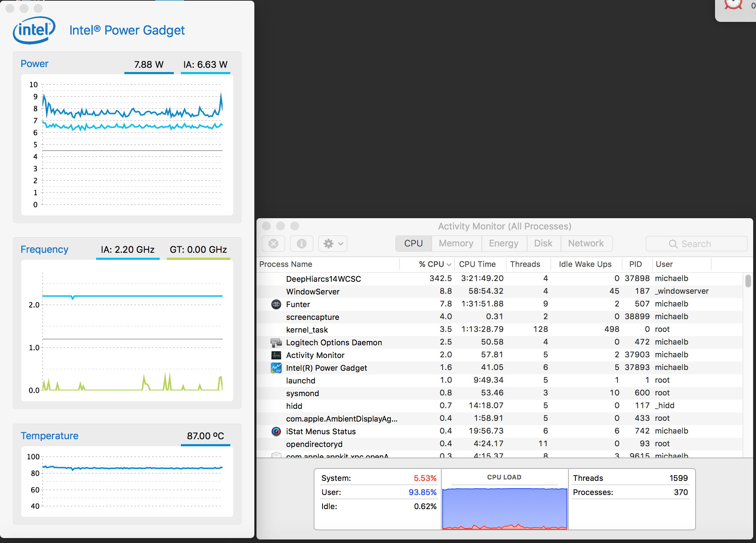Click the Activity Monitor process icon
756x543 pixels.
coord(276,355)
